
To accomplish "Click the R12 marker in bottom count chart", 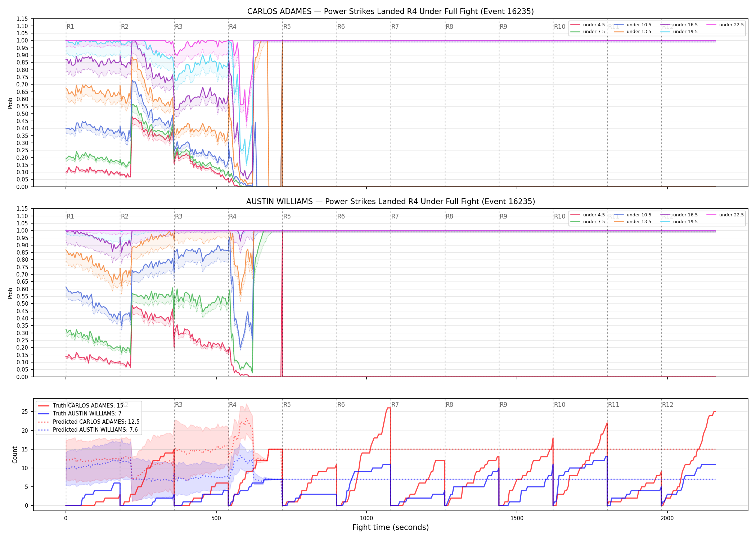I will 667,405.
